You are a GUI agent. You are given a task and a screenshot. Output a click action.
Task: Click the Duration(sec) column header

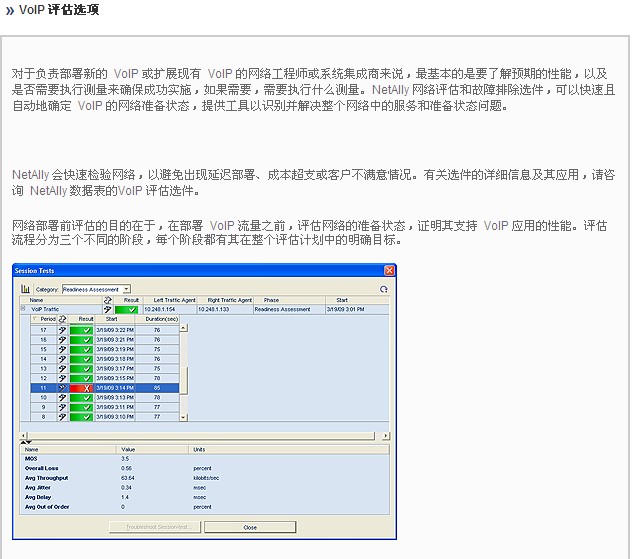click(159, 319)
